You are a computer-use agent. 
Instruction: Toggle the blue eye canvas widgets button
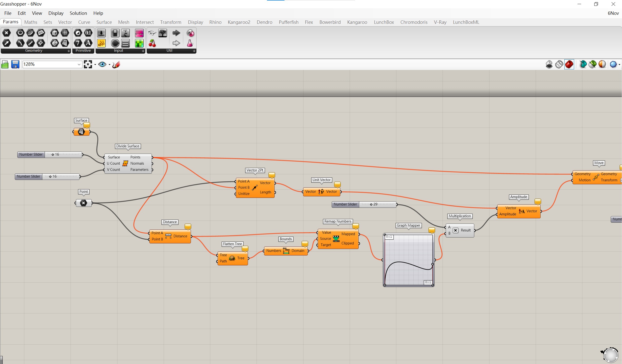point(102,64)
